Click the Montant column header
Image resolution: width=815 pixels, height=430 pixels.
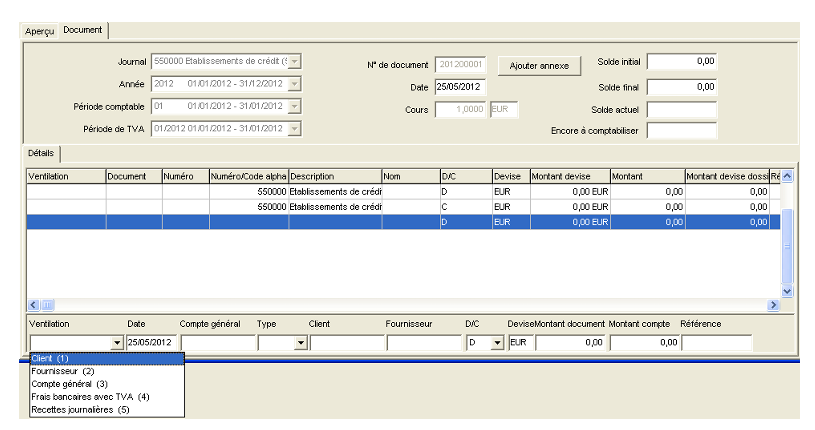[647, 176]
